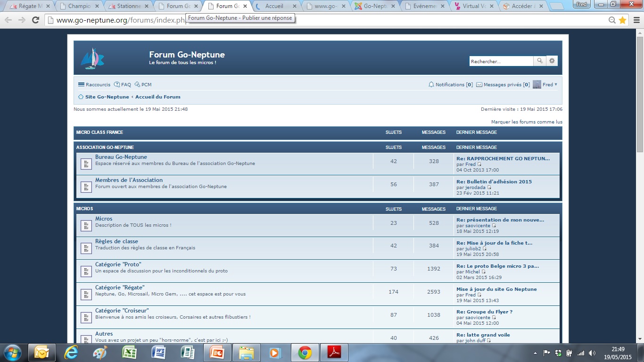
Task: Open advanced search gear icon
Action: coord(552,61)
